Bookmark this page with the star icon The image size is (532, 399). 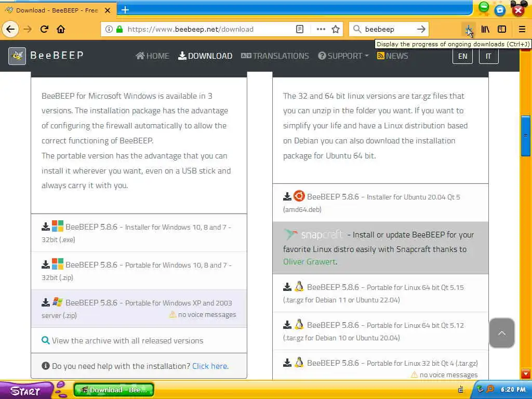click(336, 29)
